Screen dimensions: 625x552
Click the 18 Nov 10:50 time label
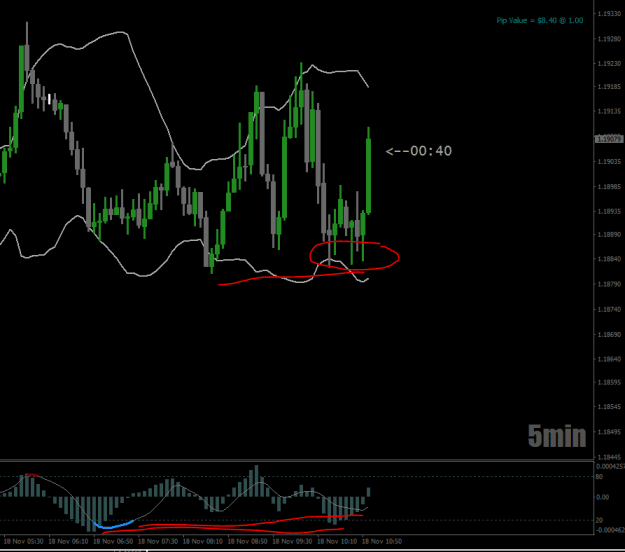tap(382, 541)
